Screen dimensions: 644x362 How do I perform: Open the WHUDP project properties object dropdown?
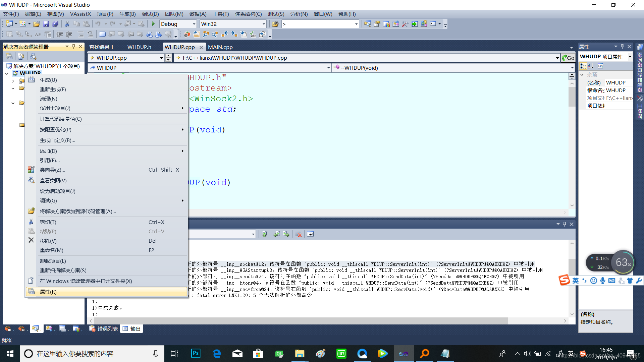(x=630, y=57)
